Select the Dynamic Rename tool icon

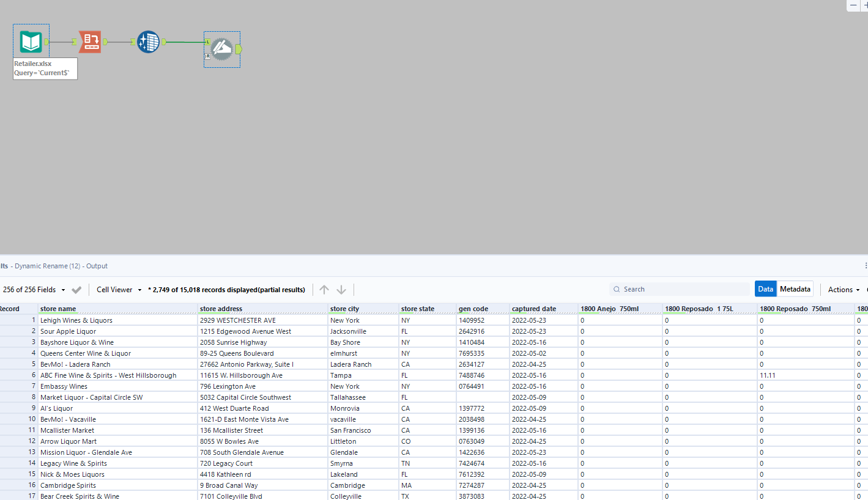[221, 49]
